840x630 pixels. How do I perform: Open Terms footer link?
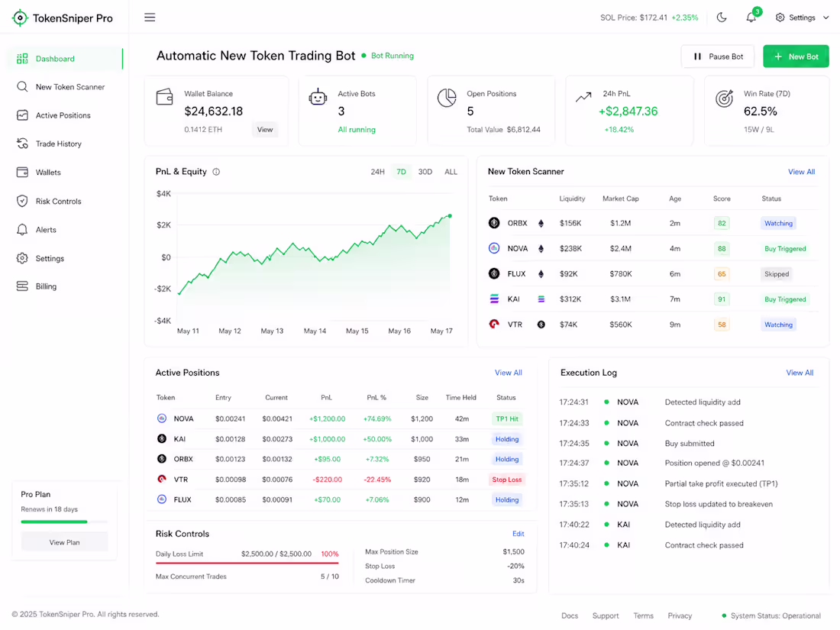pos(643,615)
